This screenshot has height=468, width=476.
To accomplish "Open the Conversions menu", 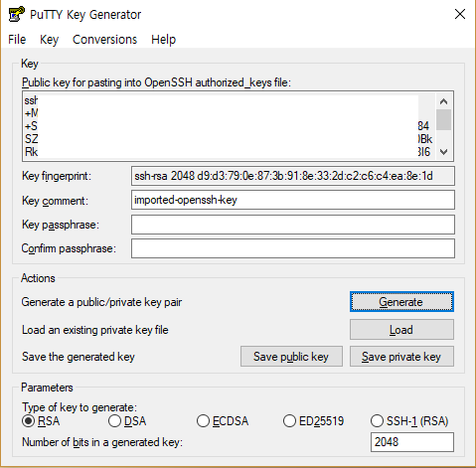I will (x=104, y=40).
